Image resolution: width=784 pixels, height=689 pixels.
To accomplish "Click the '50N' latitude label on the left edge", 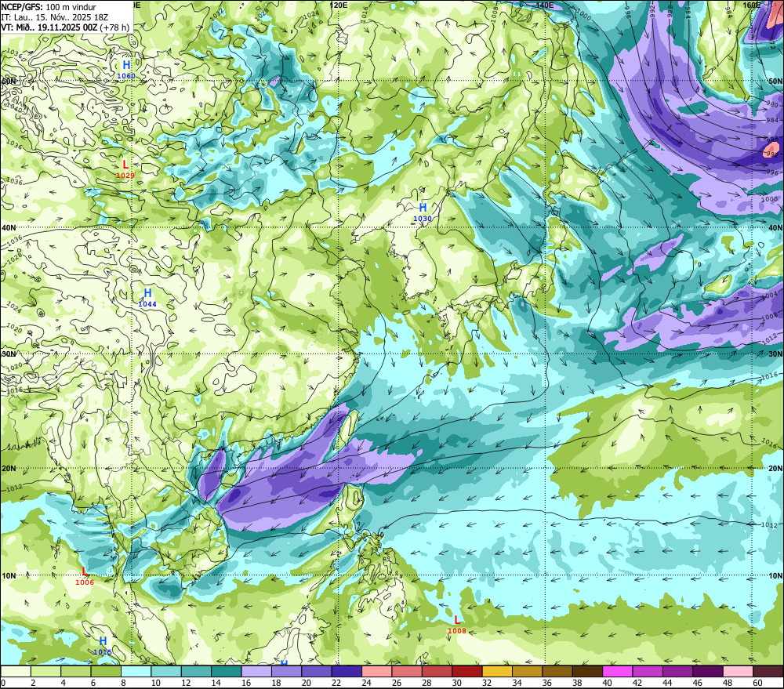I will click(x=9, y=82).
